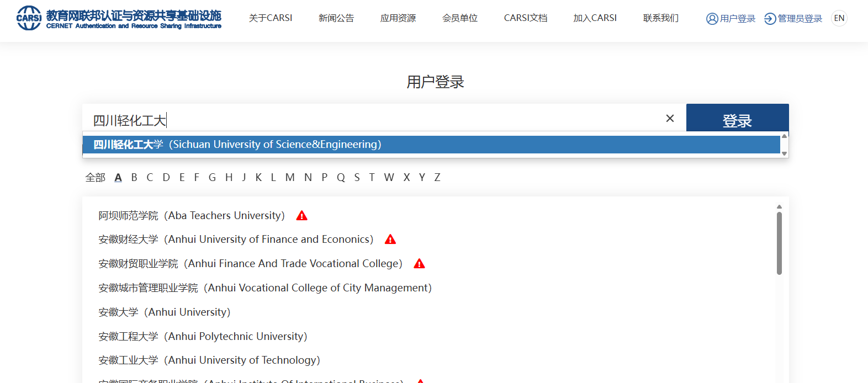The width and height of the screenshot is (868, 383).
Task: Click warning icon next to Anhui University of Finance
Action: point(390,240)
